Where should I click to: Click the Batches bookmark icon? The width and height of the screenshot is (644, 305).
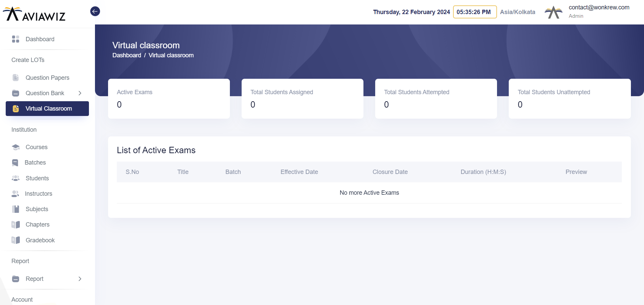pyautogui.click(x=15, y=163)
